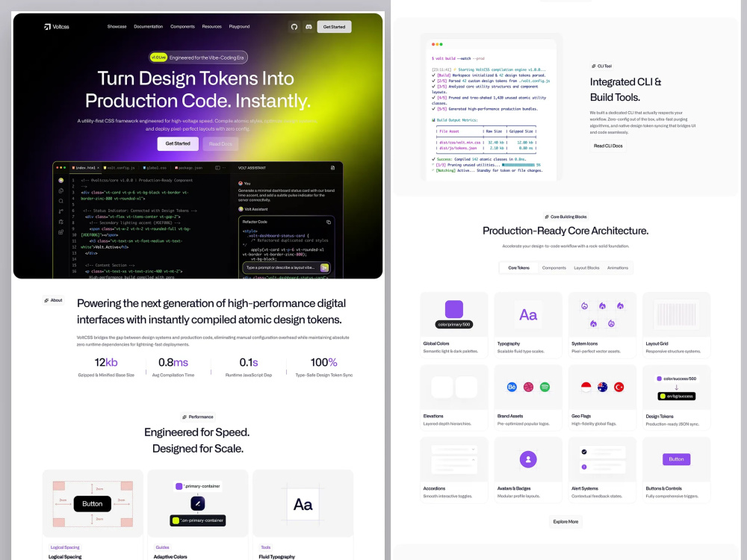
Task: Click the Guides purple tag
Action: 162,547
